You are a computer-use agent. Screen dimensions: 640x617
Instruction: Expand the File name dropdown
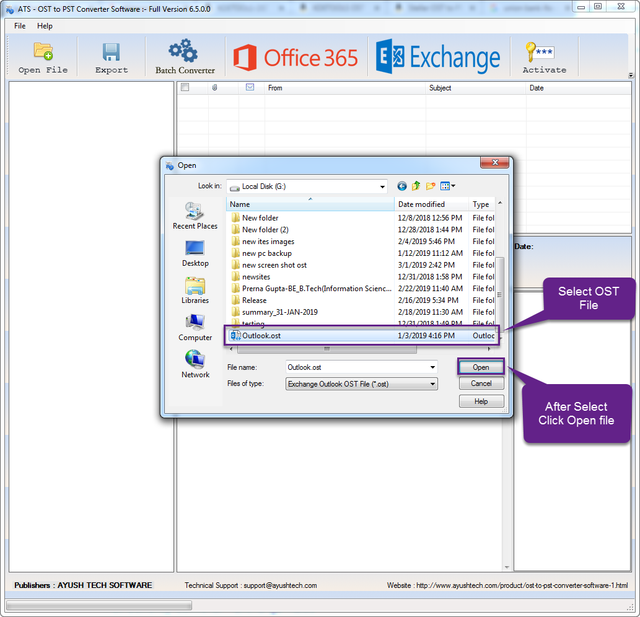point(432,367)
